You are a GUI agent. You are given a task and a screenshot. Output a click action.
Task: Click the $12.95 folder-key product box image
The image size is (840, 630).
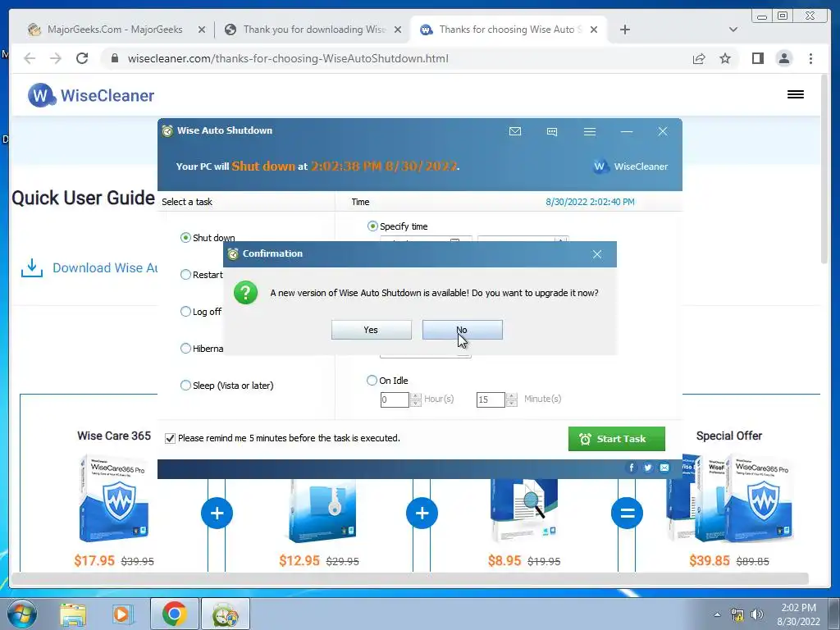coord(322,510)
